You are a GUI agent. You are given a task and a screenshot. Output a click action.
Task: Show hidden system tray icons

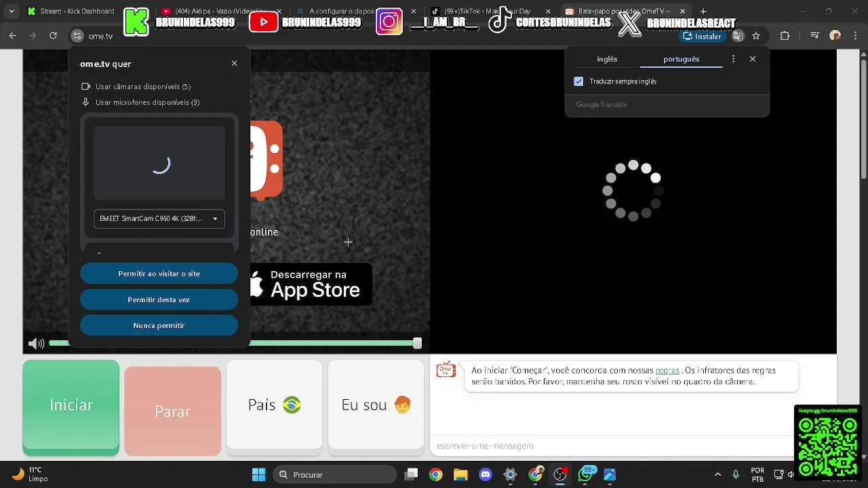pos(717,474)
